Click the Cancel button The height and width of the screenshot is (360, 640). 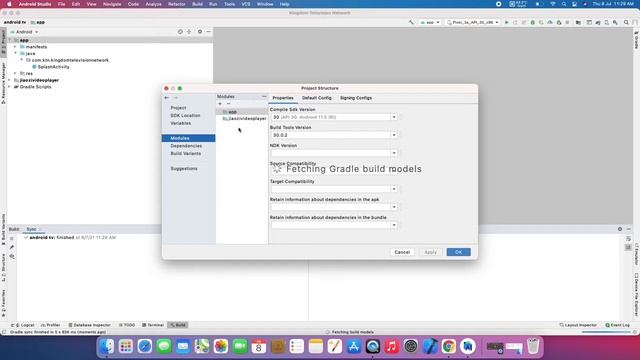click(x=402, y=252)
